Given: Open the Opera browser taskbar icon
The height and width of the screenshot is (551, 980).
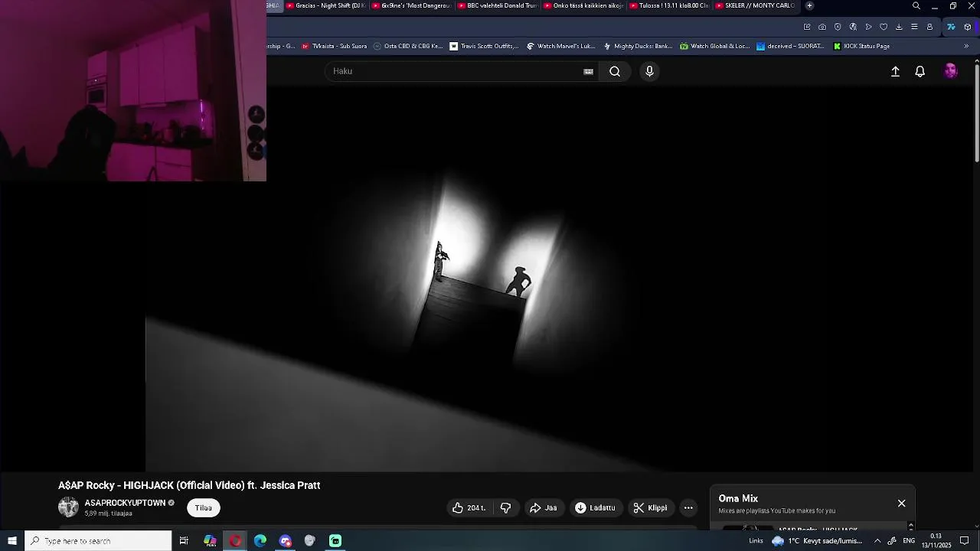Looking at the screenshot, I should click(235, 540).
